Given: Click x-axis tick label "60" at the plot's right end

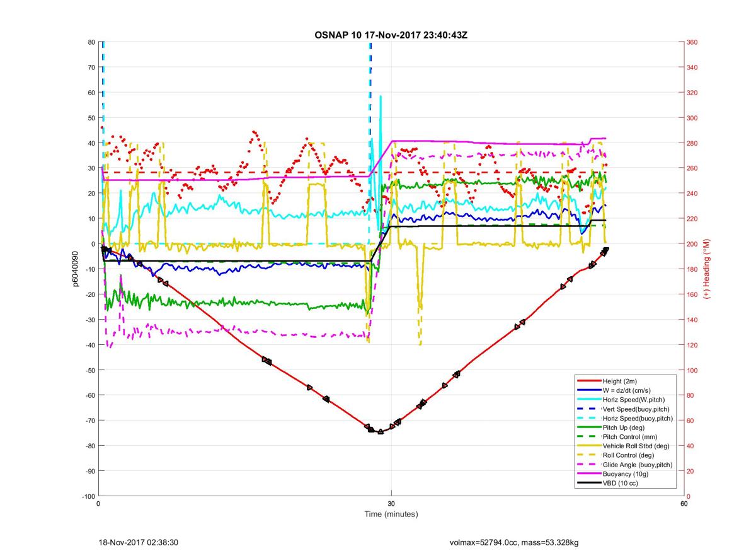Looking at the screenshot, I should [x=684, y=504].
